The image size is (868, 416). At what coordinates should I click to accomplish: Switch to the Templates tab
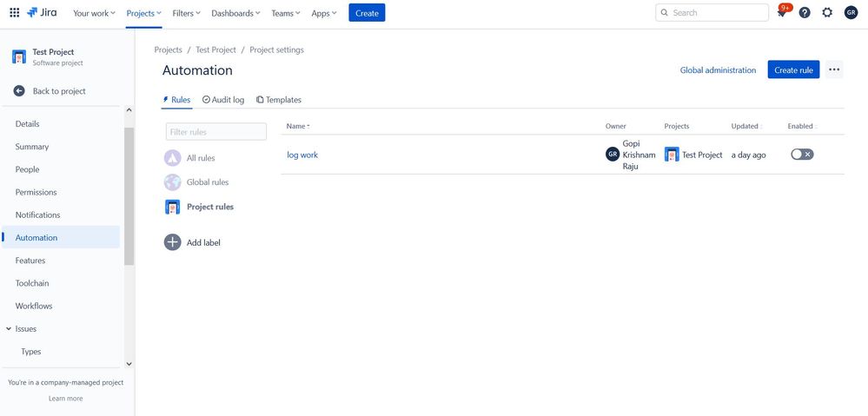point(279,100)
